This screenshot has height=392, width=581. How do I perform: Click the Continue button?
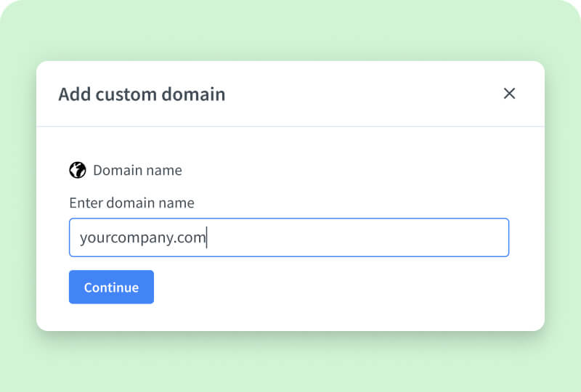(x=111, y=287)
